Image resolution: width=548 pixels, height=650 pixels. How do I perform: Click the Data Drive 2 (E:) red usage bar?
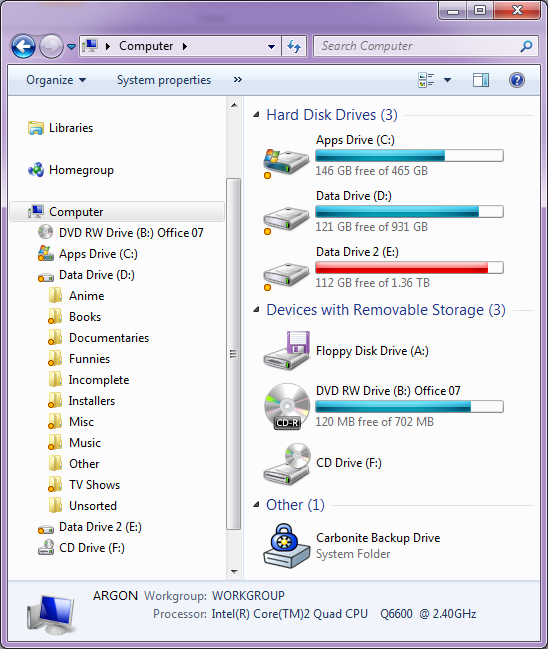409,268
